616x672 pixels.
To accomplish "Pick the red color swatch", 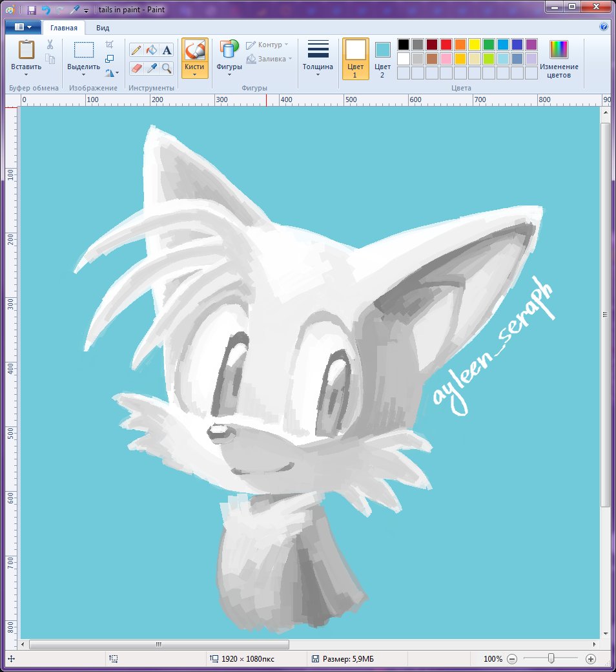I will coord(446,44).
